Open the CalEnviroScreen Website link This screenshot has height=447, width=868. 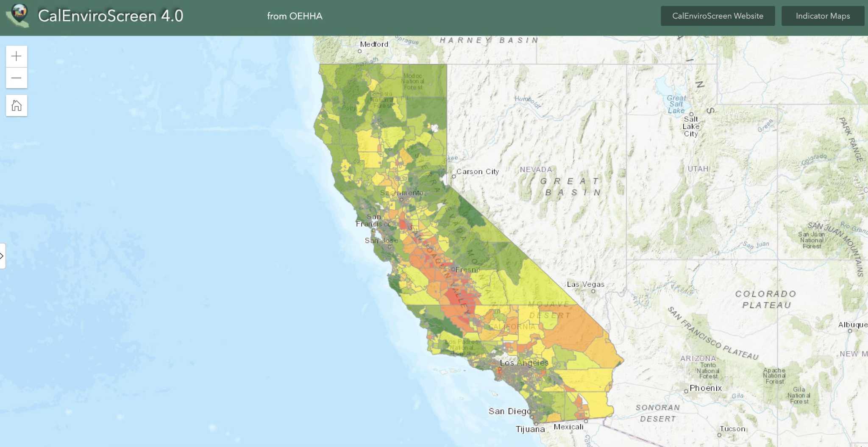[x=718, y=16]
